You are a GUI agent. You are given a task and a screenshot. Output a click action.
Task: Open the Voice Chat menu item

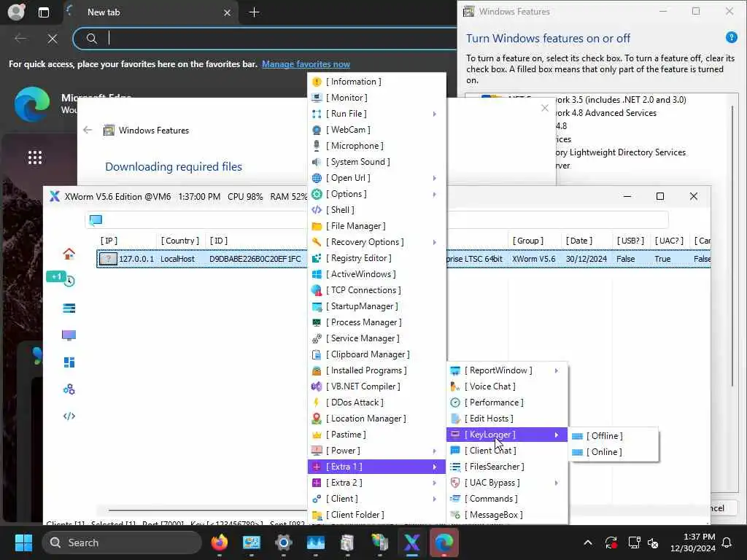507,386
